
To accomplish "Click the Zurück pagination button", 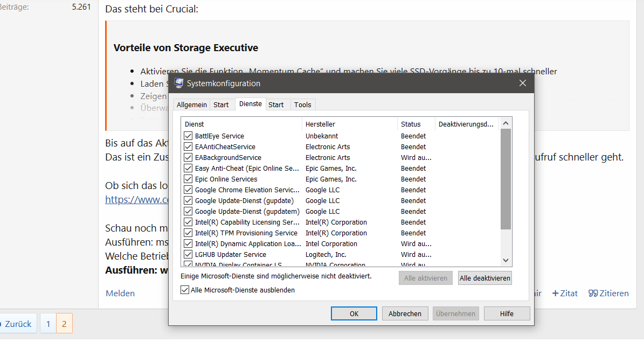I will [x=17, y=324].
